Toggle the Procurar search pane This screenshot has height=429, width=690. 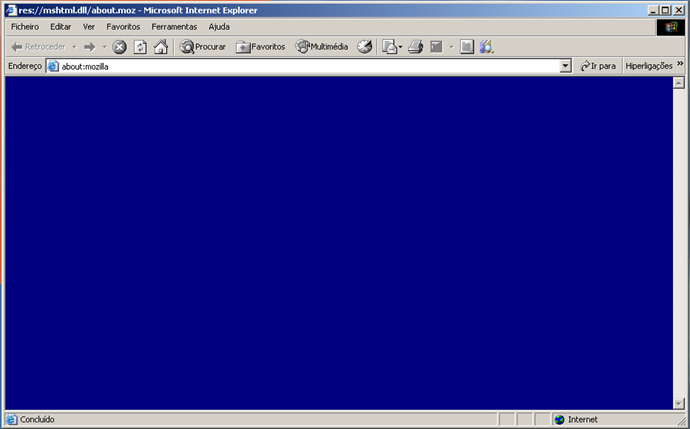(x=203, y=47)
